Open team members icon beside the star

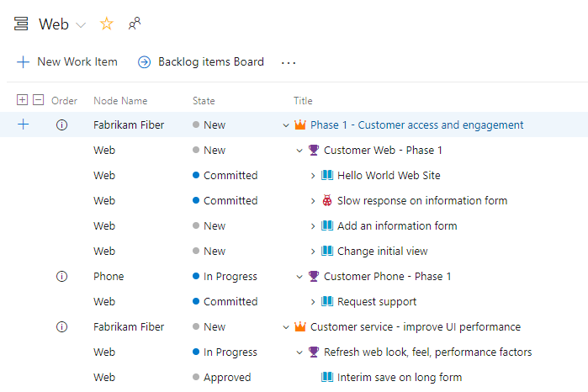click(x=134, y=24)
